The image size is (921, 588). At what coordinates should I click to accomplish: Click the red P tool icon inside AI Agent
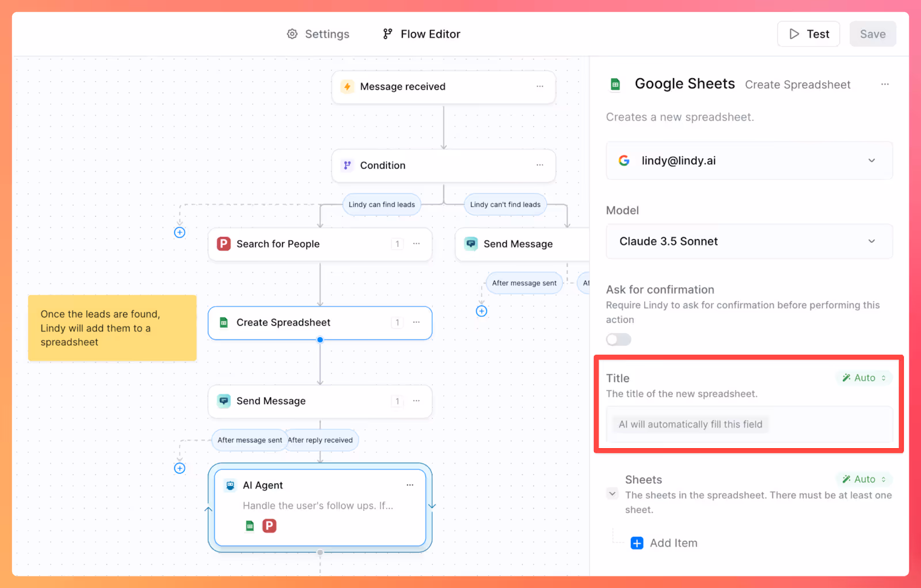(269, 525)
